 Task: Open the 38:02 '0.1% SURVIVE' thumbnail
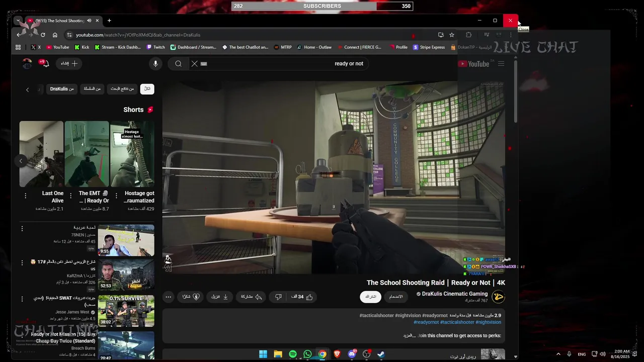click(x=126, y=311)
